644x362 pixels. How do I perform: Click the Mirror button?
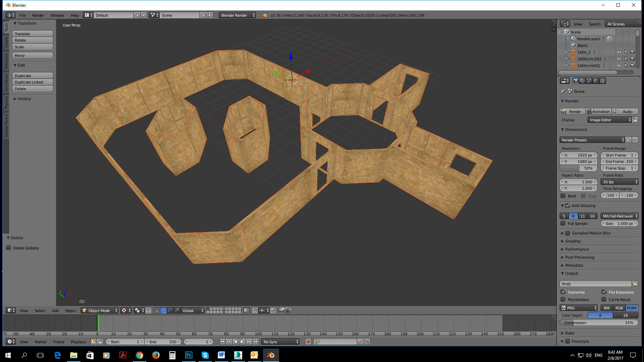[x=33, y=55]
